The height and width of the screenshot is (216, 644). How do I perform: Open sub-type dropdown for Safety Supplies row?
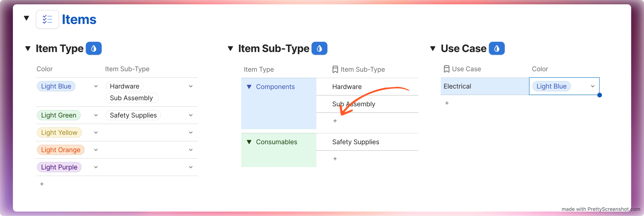click(191, 115)
